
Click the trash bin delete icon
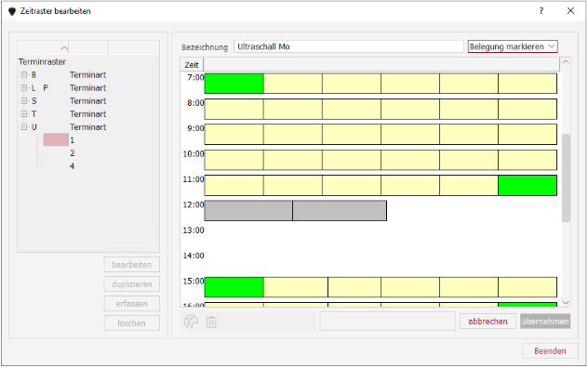[211, 322]
